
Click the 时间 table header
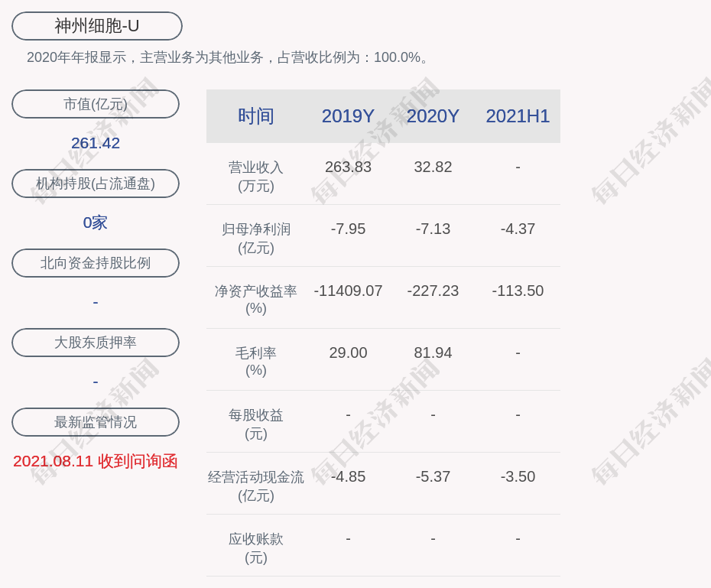coord(256,116)
